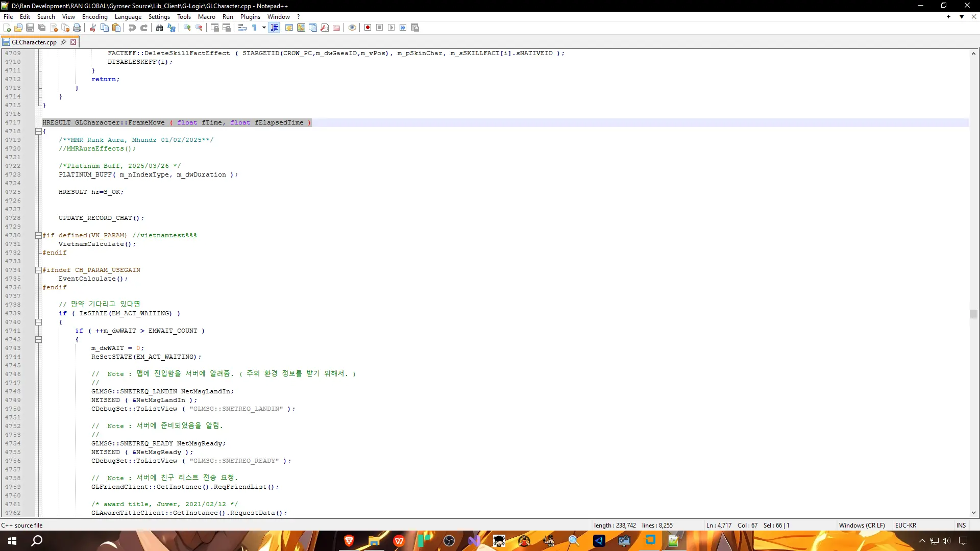Viewport: 980px width, 551px height.
Task: Click the scrollbar down arrow
Action: (973, 513)
